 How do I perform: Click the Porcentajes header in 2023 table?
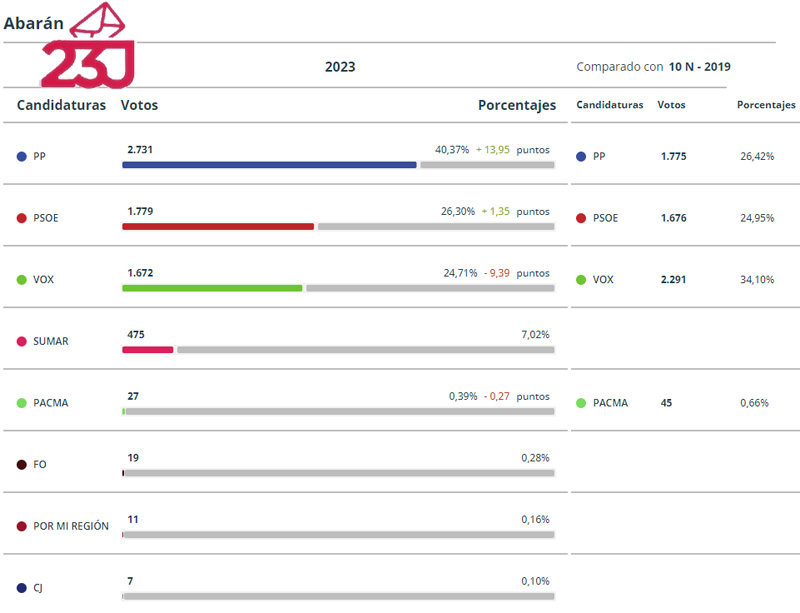coord(516,105)
